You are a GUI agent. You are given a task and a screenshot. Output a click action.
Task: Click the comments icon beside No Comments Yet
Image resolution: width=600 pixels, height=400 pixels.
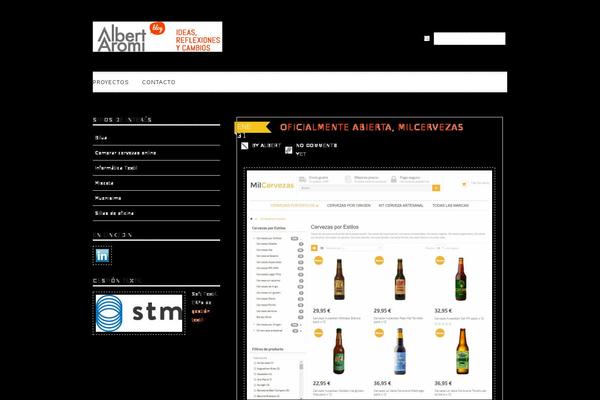(x=289, y=150)
